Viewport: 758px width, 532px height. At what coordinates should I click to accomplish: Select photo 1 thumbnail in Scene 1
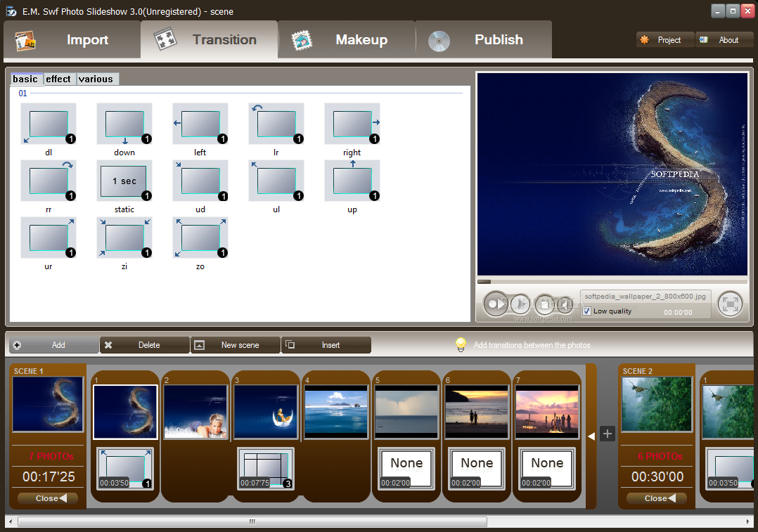tap(125, 412)
